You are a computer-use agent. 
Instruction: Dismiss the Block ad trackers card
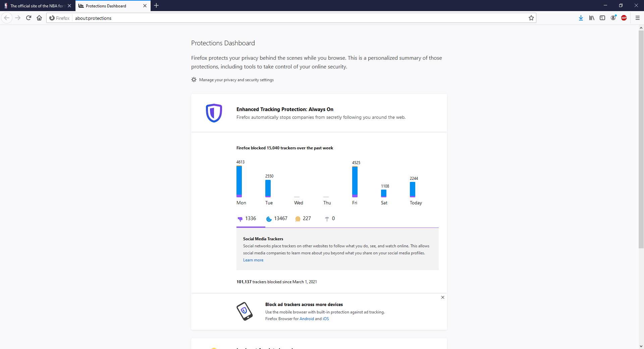pos(443,297)
